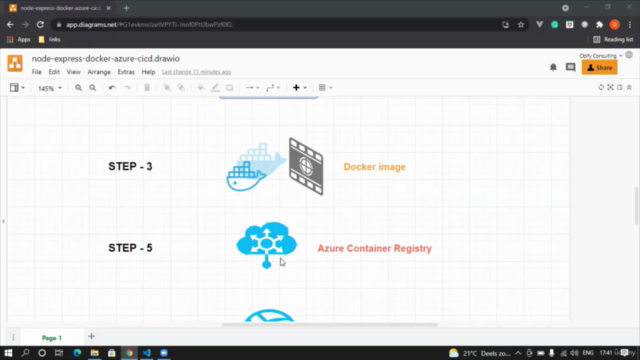Screen dimensions: 640x360
Task: Open the Extras menu
Action: click(x=126, y=72)
